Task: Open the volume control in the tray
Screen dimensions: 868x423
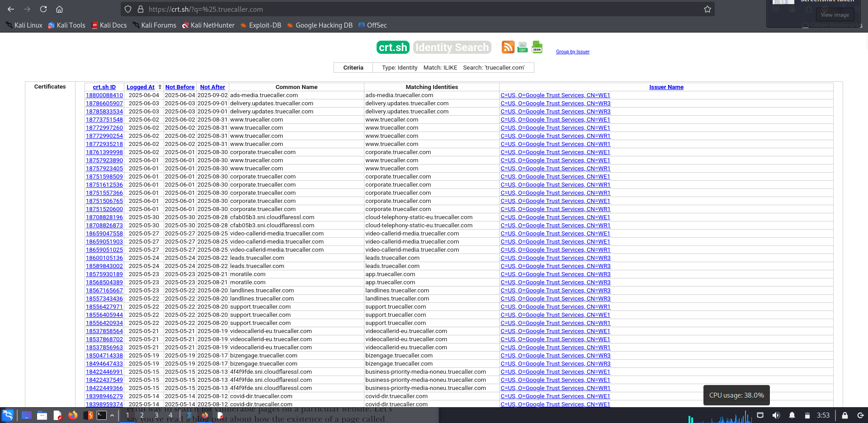Action: tap(776, 415)
